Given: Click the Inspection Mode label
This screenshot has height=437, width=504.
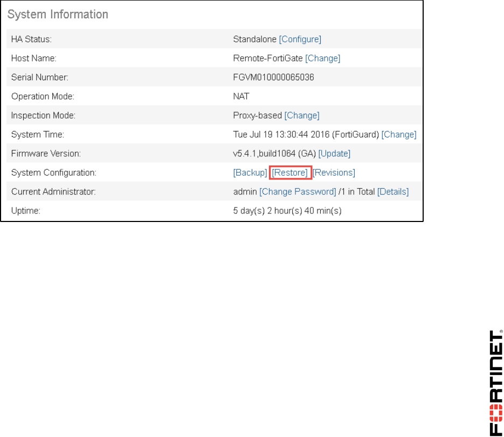Looking at the screenshot, I should [43, 115].
